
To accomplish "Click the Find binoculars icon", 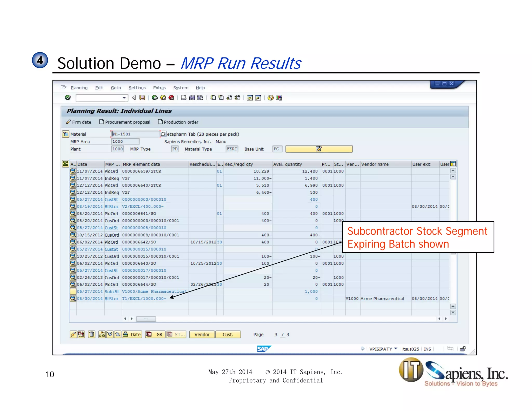I will [192, 98].
